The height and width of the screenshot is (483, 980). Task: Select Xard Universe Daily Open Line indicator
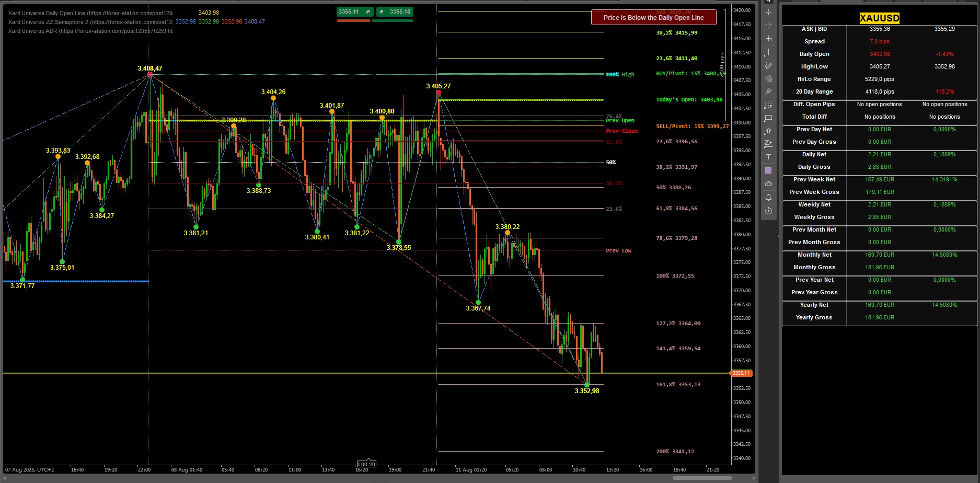pos(90,13)
